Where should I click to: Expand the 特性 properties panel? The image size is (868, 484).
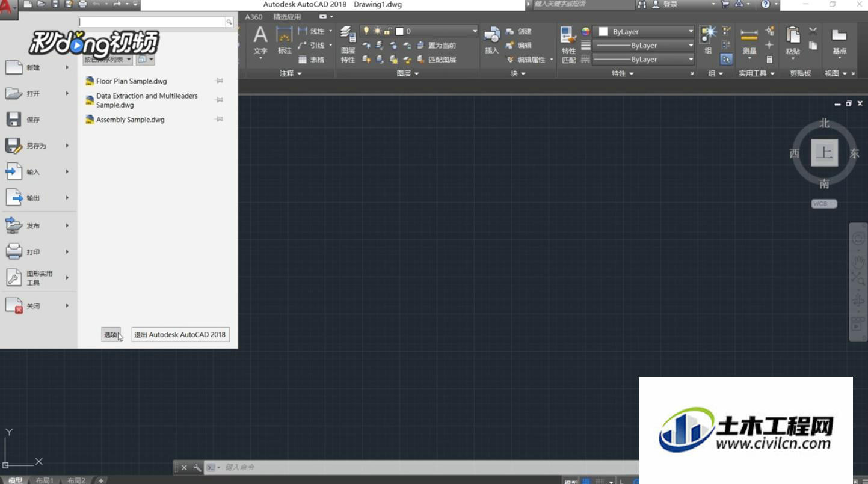click(623, 73)
